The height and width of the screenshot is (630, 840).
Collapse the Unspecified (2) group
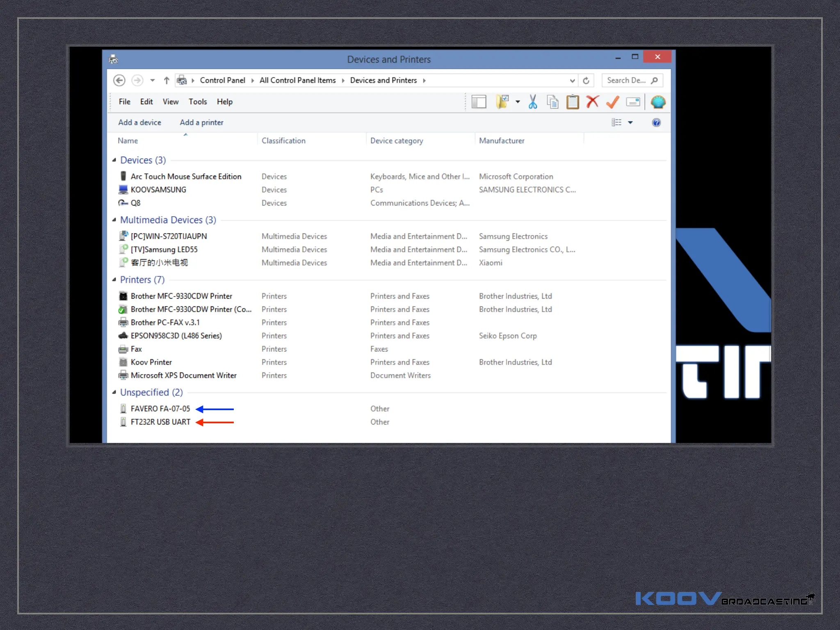coord(114,393)
